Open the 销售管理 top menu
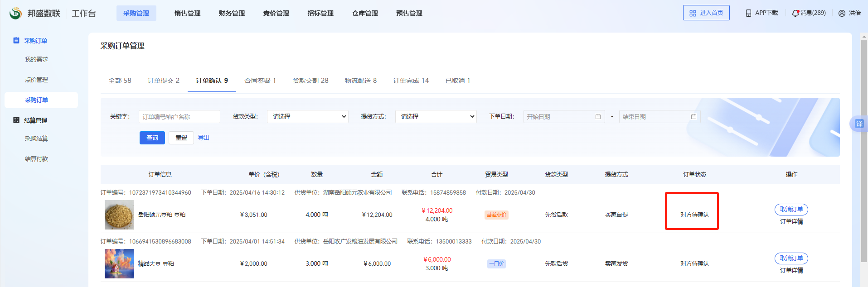The width and height of the screenshot is (868, 287). tap(187, 13)
